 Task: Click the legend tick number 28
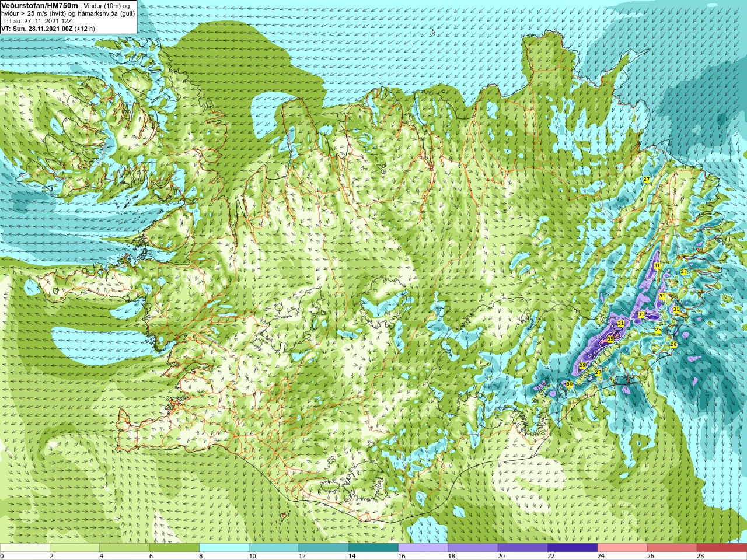tap(701, 556)
